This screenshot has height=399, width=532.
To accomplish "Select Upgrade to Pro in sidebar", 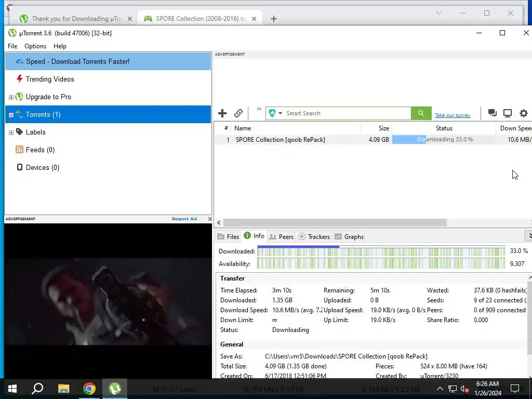I will coord(108,97).
